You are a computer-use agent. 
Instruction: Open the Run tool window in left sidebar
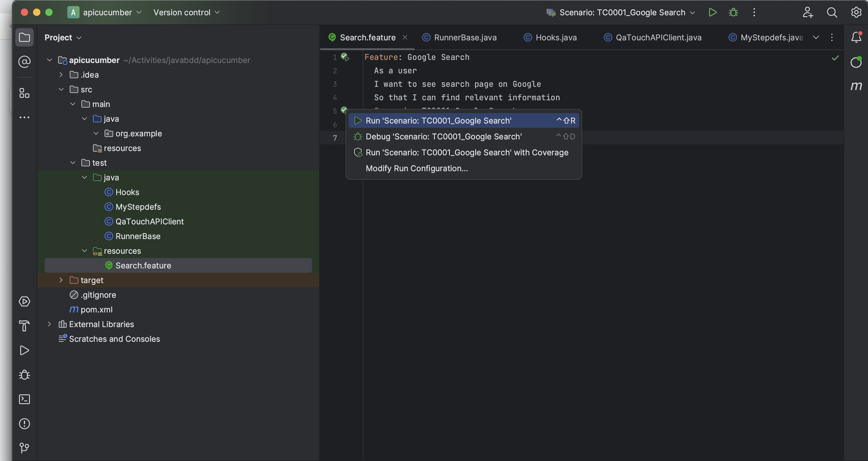24,351
